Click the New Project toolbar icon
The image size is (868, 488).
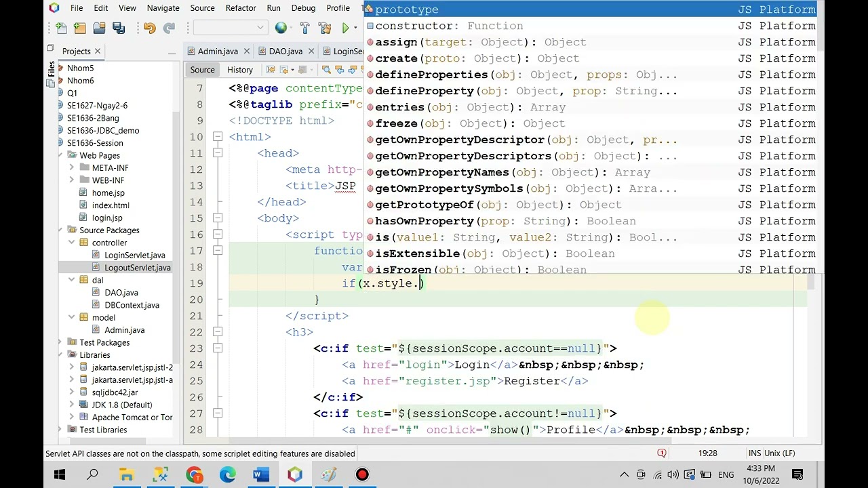80,28
